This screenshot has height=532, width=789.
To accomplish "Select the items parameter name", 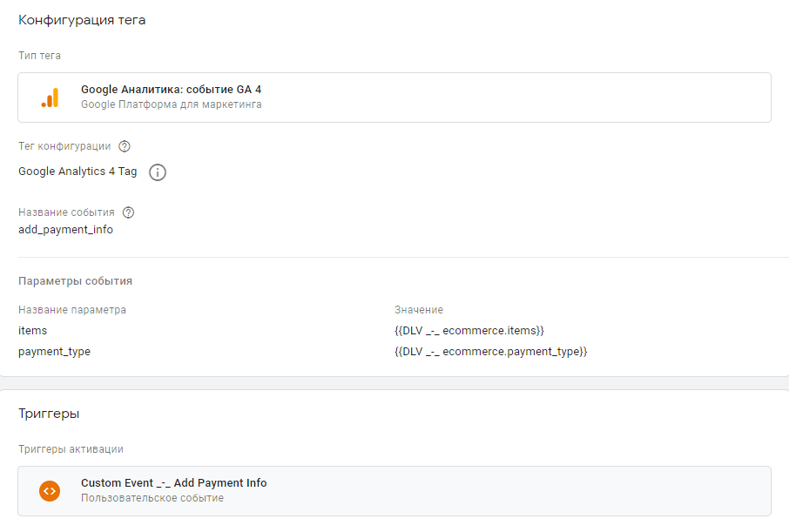I will [33, 331].
